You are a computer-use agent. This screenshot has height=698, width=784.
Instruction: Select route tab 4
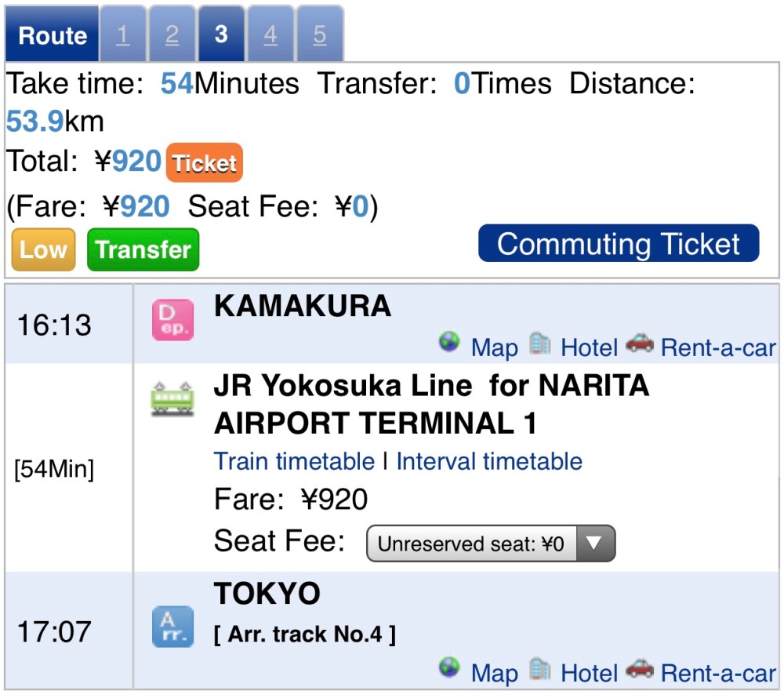tap(270, 35)
